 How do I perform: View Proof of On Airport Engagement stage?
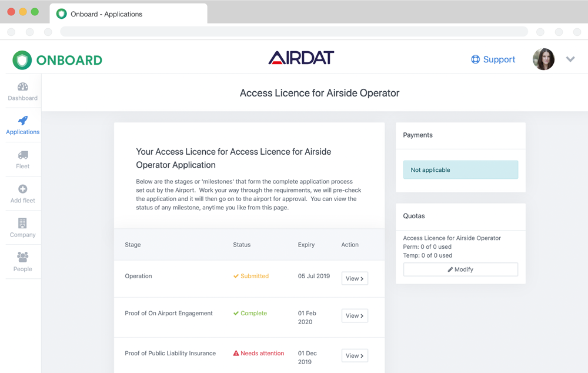click(355, 316)
